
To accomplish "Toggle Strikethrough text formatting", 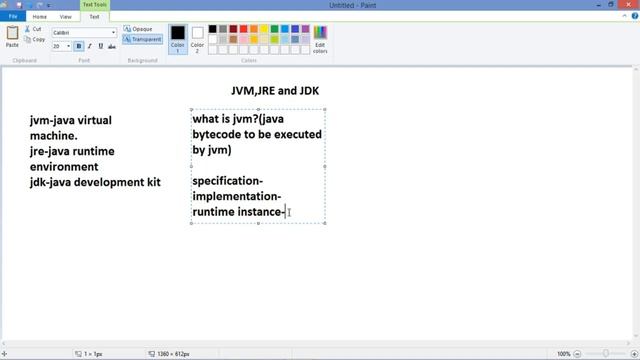I will point(112,46).
